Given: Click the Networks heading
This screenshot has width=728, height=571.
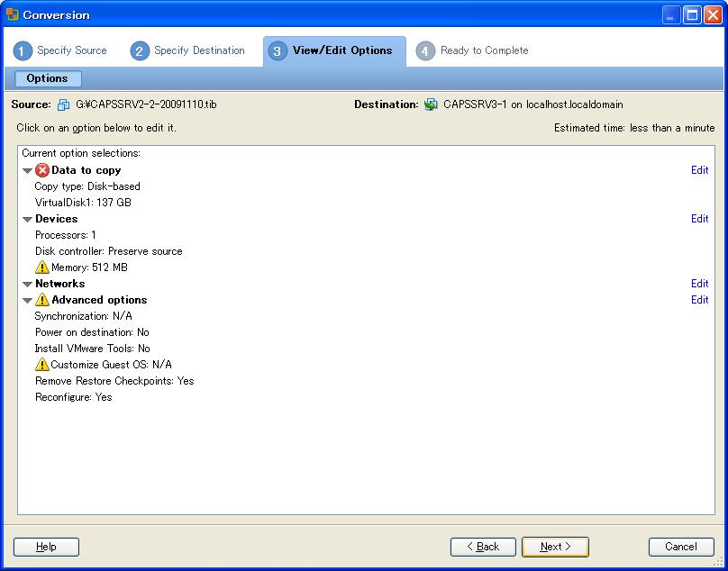Looking at the screenshot, I should tap(59, 284).
